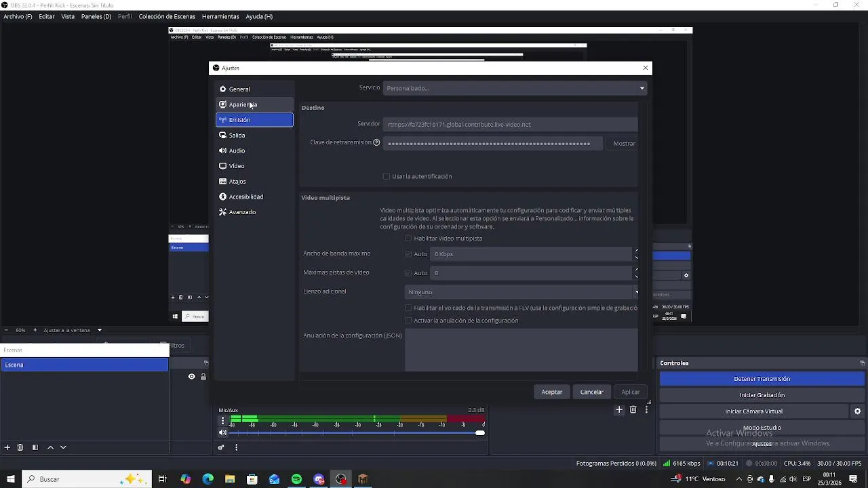The height and width of the screenshot is (488, 868).
Task: Click Modo Estudio button
Action: (x=762, y=428)
